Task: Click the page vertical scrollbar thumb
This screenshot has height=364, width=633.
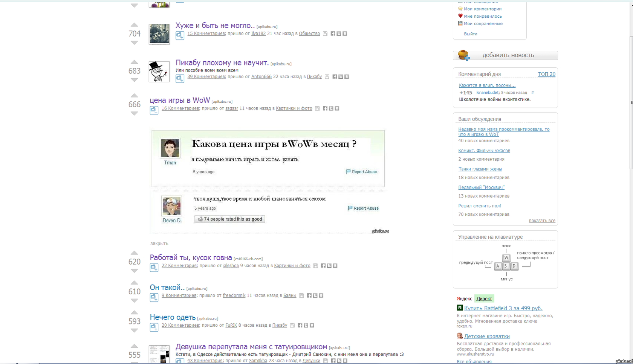Action: (631, 102)
